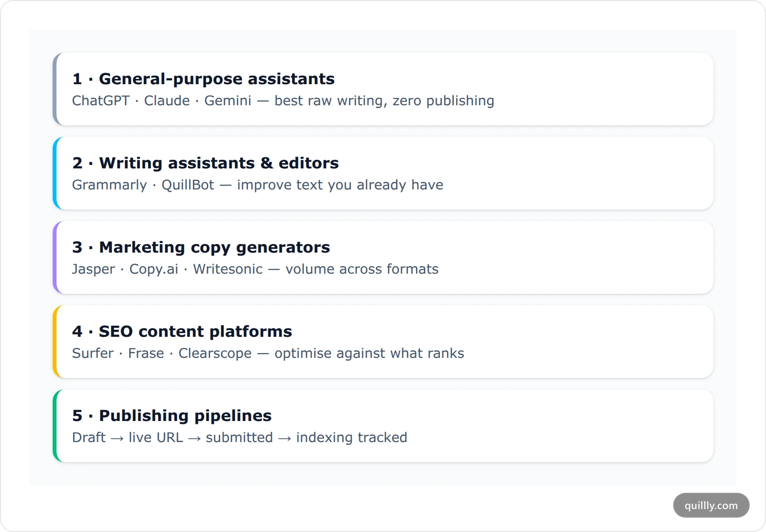Click 'Jasper · Copy.ai · Writesonic' description line

coord(255,269)
